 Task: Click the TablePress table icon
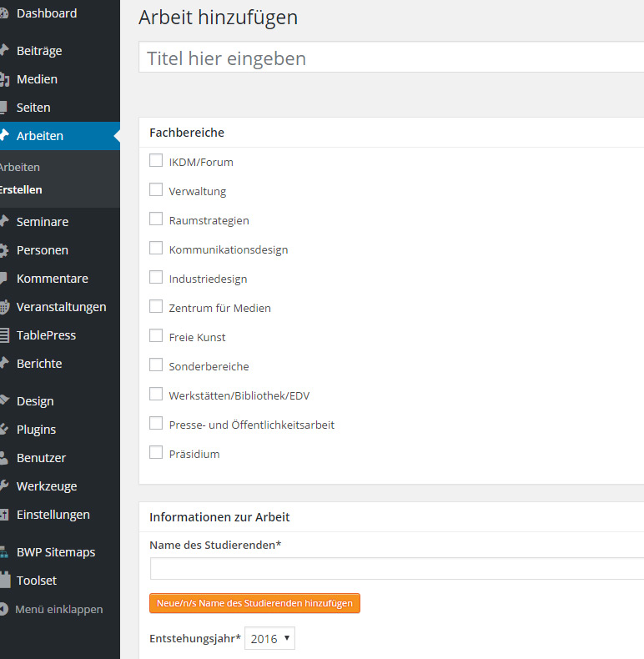point(3,335)
